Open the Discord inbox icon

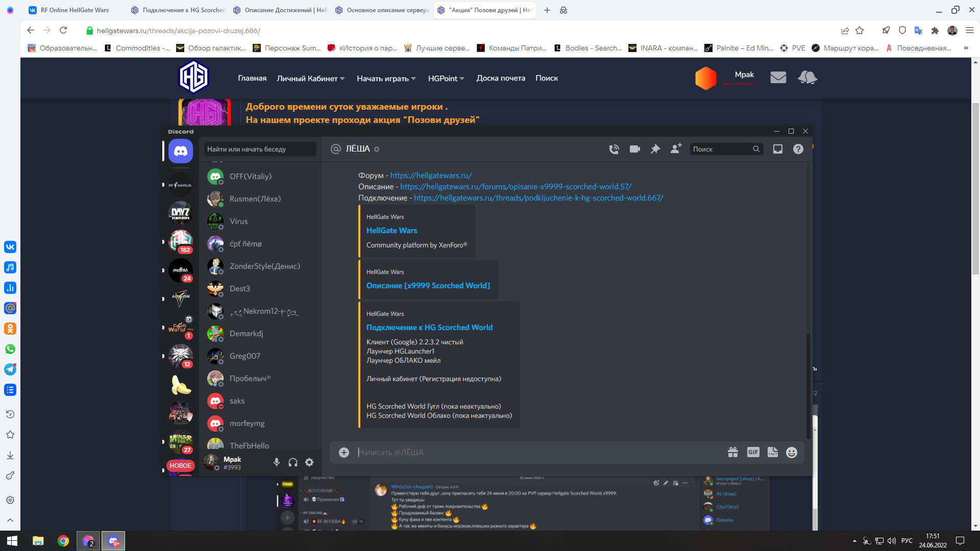(x=778, y=149)
